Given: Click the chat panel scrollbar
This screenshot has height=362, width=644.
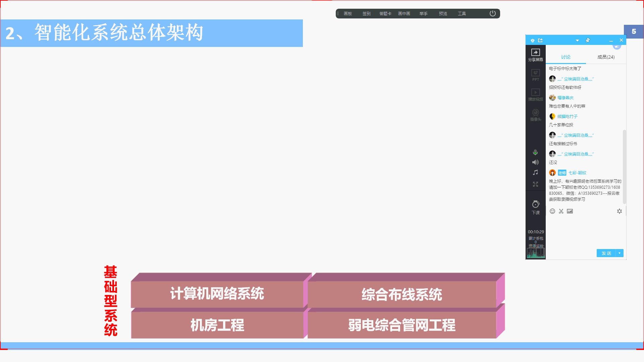Looking at the screenshot, I should tap(624, 167).
